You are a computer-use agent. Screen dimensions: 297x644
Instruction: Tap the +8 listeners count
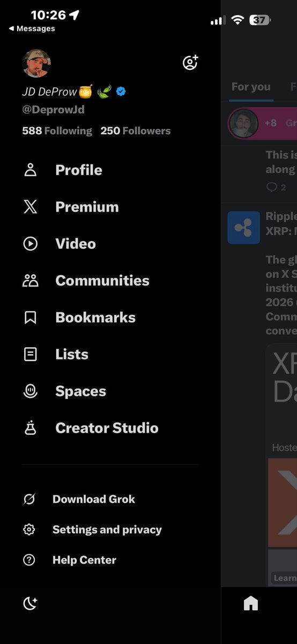coord(271,123)
